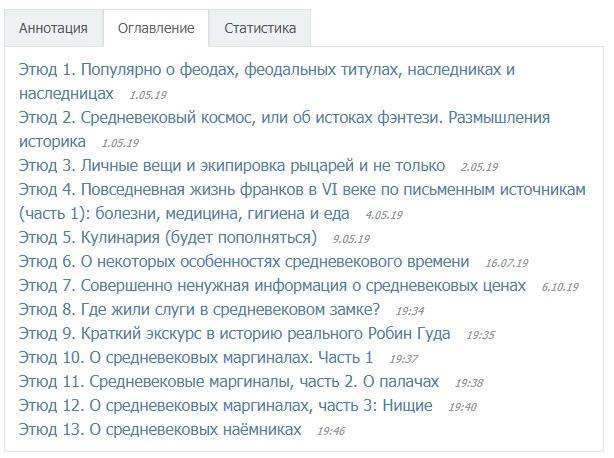
Task: Open Этюд 7 about medieval prices
Action: click(x=272, y=286)
